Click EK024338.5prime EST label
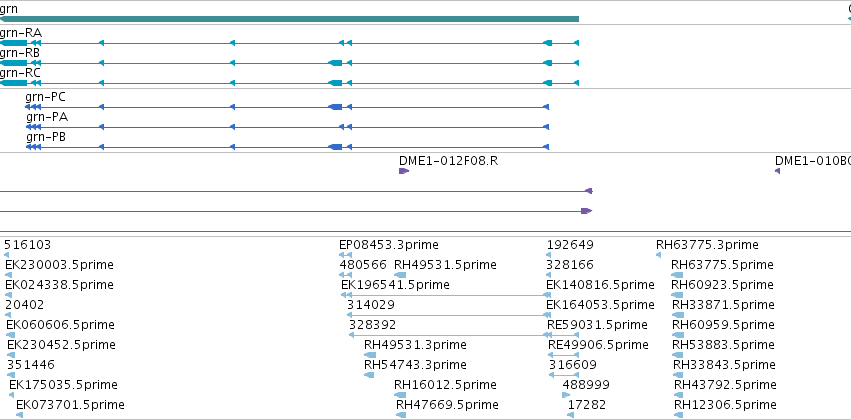 tap(60, 285)
